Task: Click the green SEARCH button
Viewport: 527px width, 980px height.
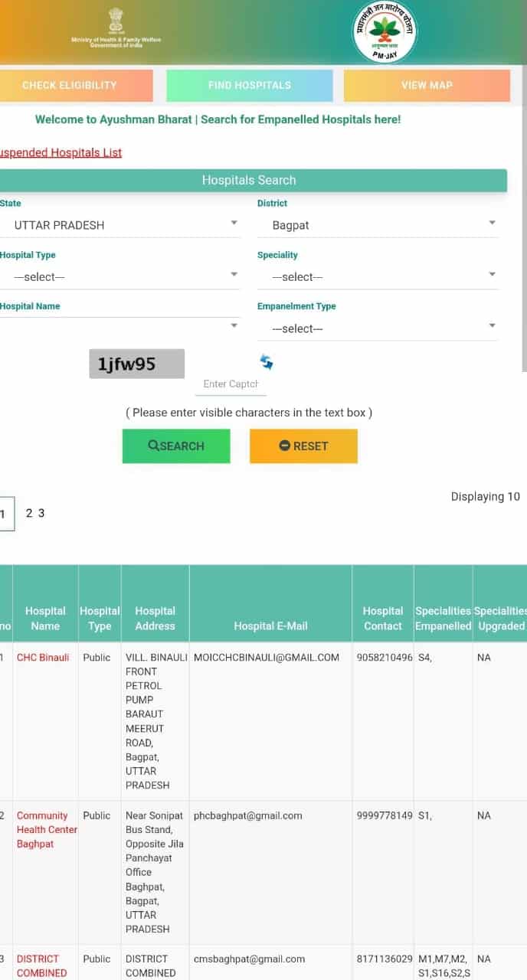Action: (176, 446)
